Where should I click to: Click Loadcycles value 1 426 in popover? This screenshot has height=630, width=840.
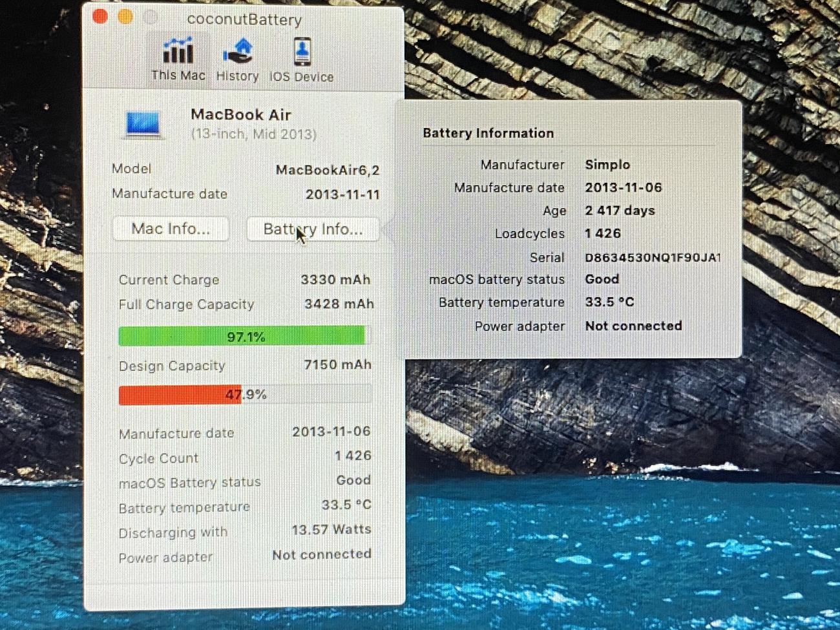603,233
